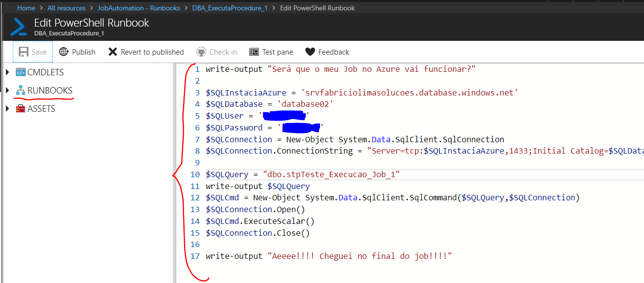Click the Check in icon
Screen dimensions: 644x283
pos(201,52)
